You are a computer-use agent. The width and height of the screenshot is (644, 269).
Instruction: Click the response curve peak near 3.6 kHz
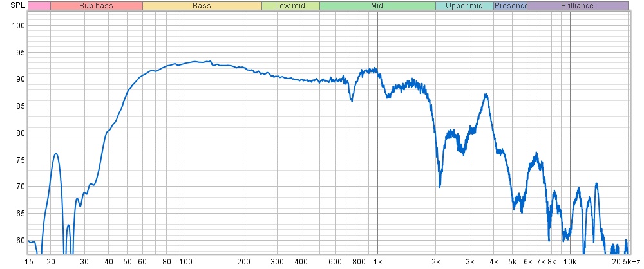pyautogui.click(x=486, y=95)
